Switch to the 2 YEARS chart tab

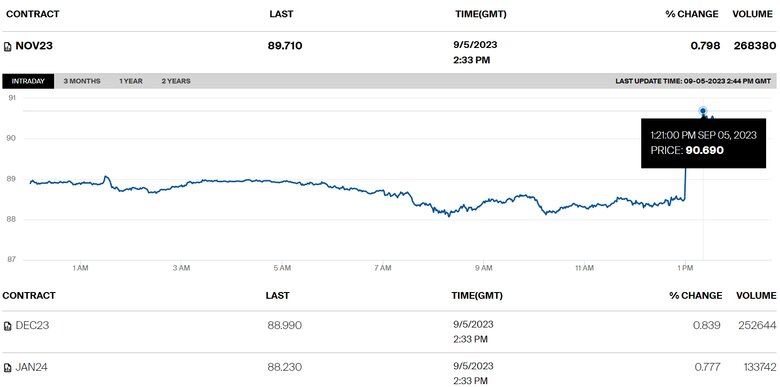tap(176, 81)
